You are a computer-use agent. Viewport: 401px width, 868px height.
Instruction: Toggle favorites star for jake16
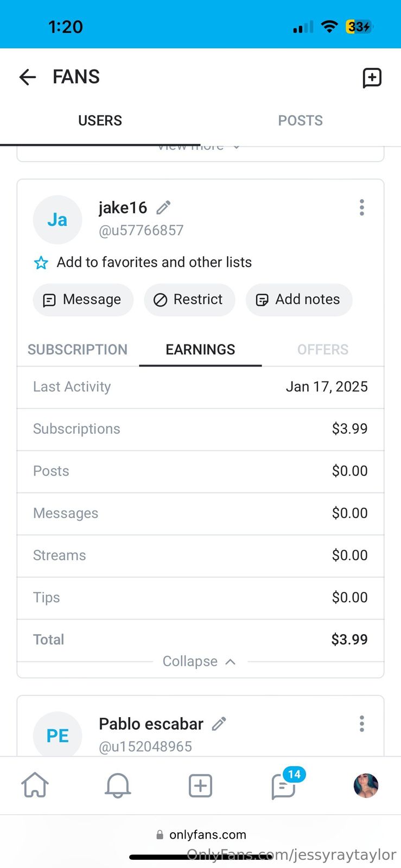pyautogui.click(x=41, y=263)
